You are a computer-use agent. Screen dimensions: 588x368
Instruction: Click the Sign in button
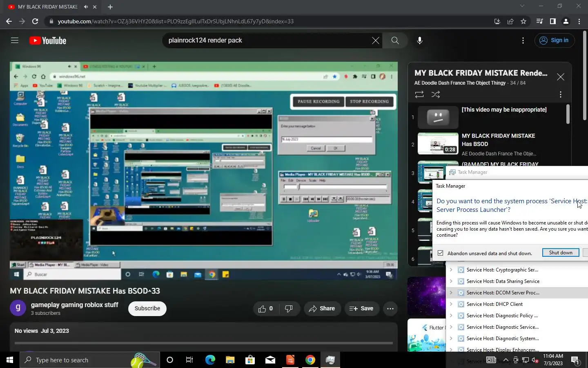click(555, 40)
